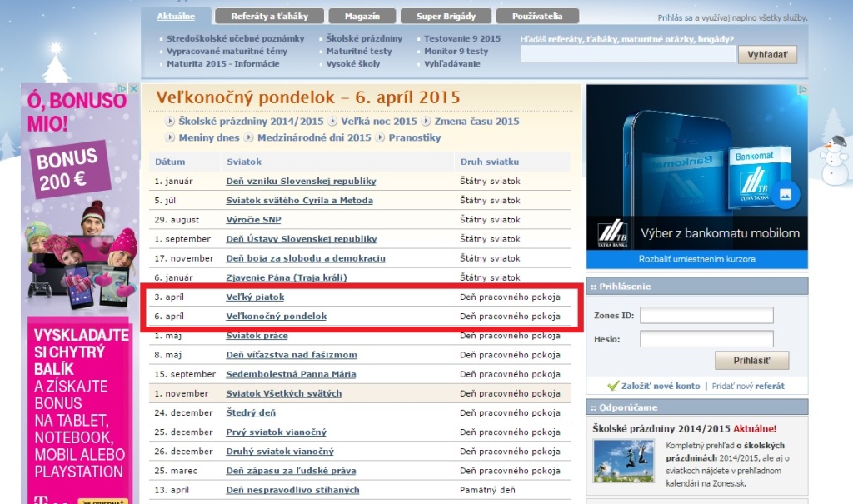
Task: Expand the ad via Rozbaliť umiestnením kurzora bar
Action: (x=696, y=259)
